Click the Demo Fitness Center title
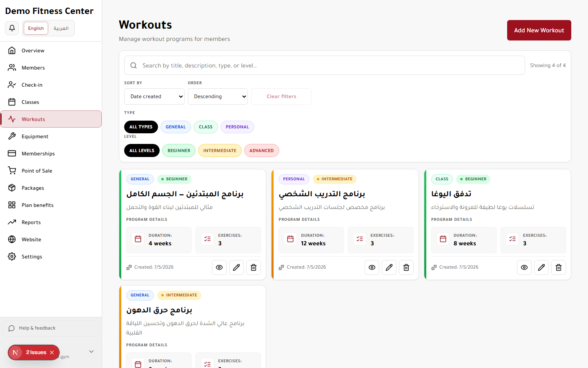 49,11
